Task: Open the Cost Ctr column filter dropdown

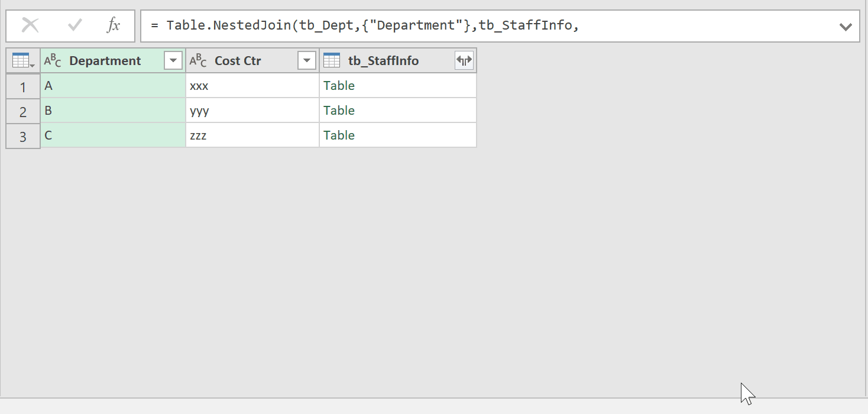Action: pos(307,60)
